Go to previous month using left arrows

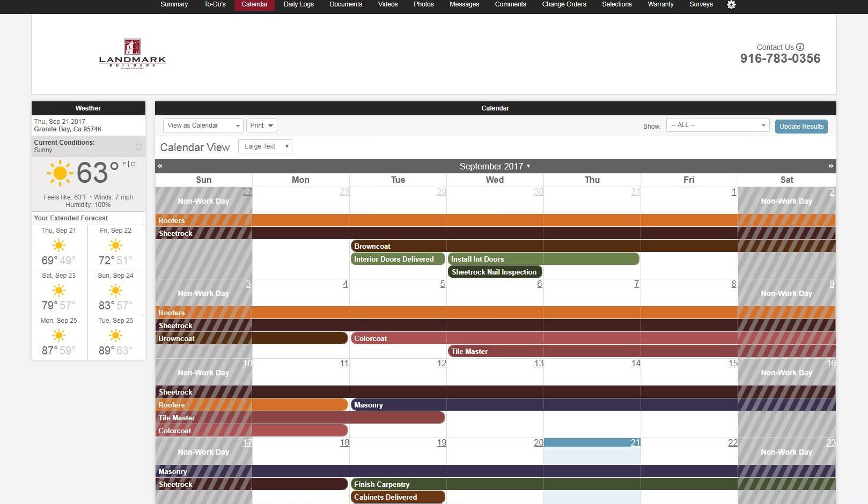(x=160, y=166)
